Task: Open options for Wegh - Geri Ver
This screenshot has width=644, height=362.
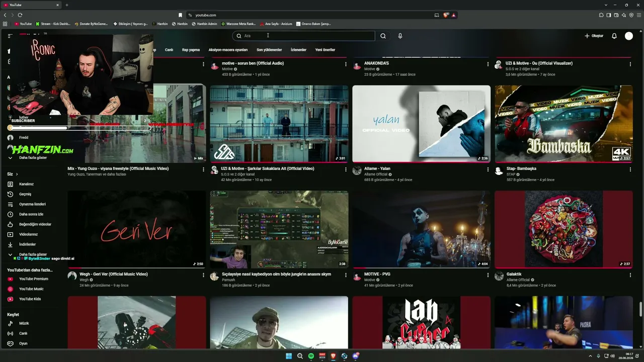Action: [x=203, y=275]
